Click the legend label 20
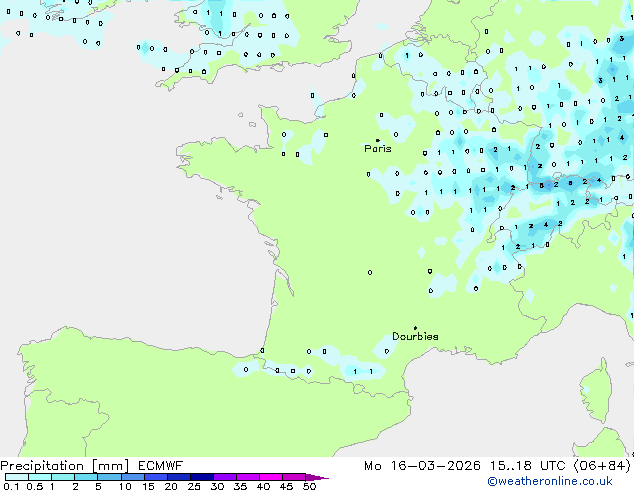Image resolution: width=634 pixels, height=490 pixels. 171,486
